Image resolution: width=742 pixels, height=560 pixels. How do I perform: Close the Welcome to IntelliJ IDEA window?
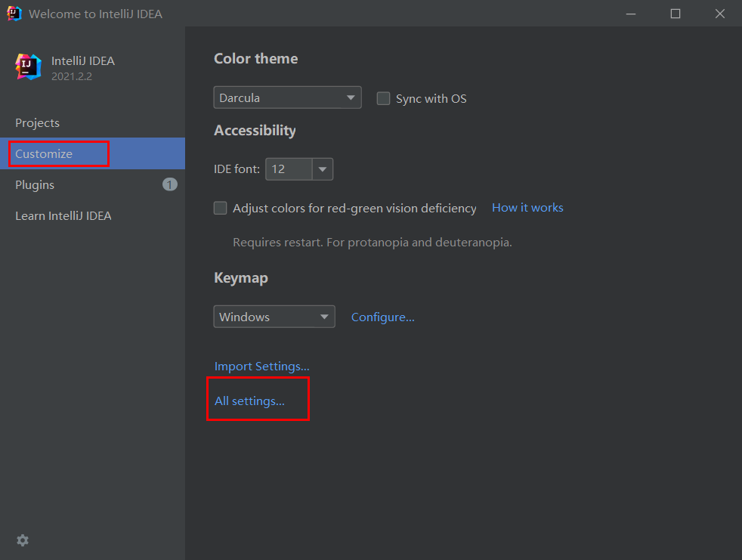719,14
